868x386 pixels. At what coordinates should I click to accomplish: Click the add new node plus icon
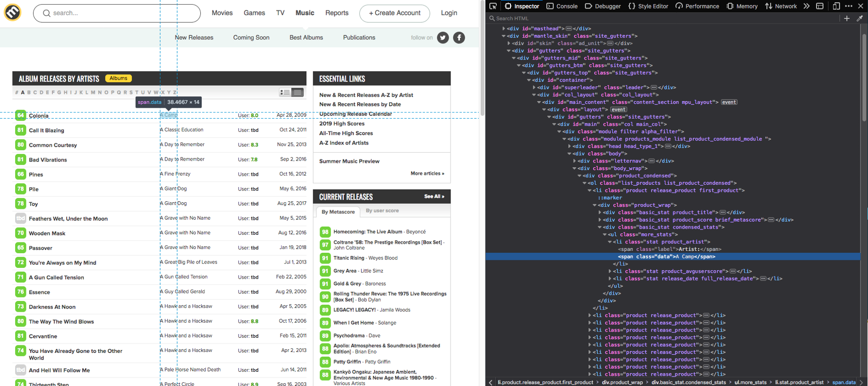point(847,18)
